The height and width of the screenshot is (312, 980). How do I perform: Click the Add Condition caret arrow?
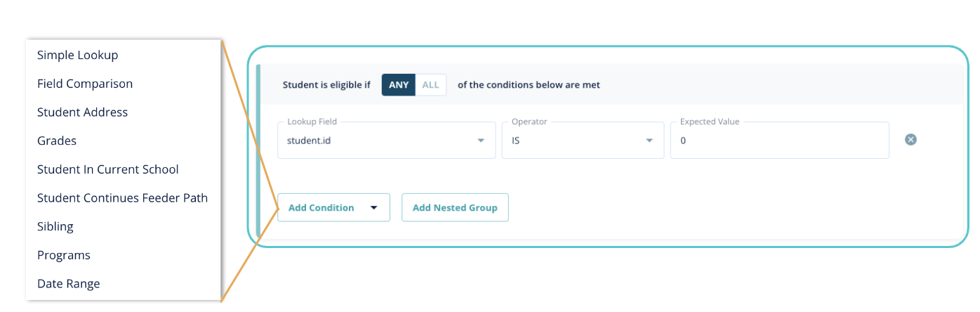(x=374, y=208)
